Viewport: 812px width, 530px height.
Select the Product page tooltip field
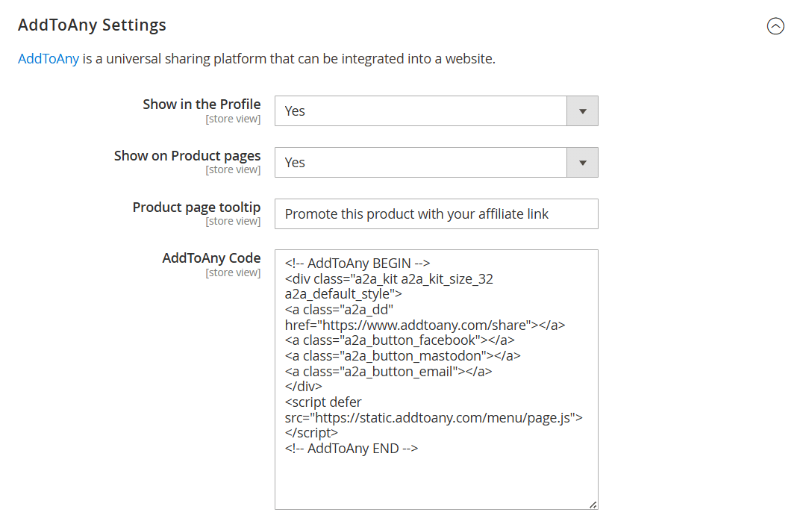point(436,213)
